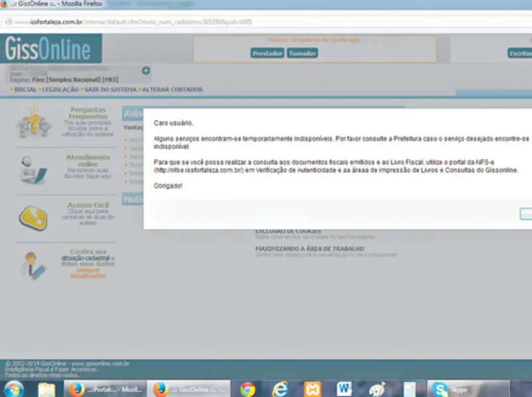This screenshot has height=397, width=532.
Task: Open Atendimento online headset icon
Action: 33,171
